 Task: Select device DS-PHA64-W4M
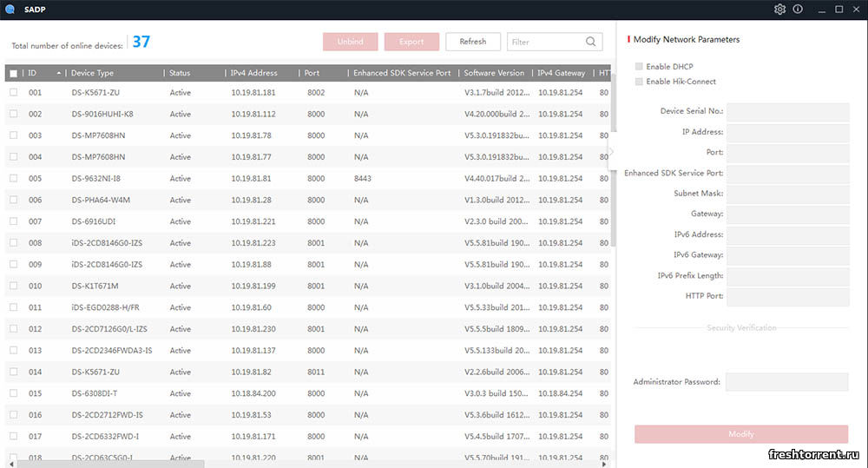point(101,200)
